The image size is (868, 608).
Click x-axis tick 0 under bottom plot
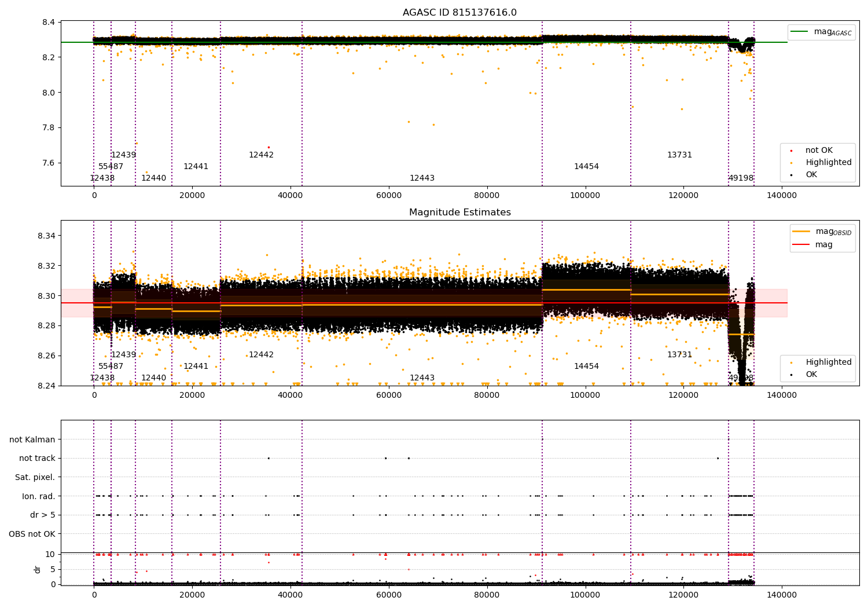[94, 595]
